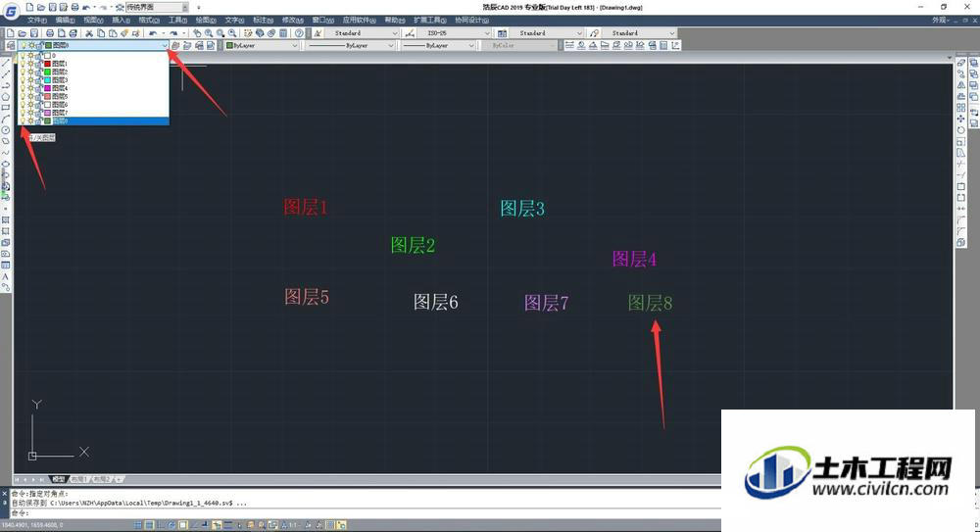Select the Line draw tool
The image size is (980, 532).
click(6, 63)
